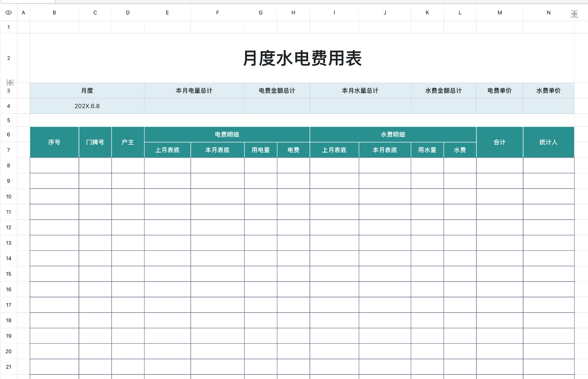Select the 门牌号 header cell
This screenshot has height=379, width=588.
pyautogui.click(x=95, y=142)
